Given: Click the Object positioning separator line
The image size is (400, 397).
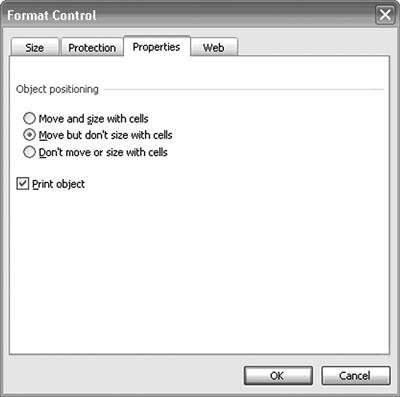Looking at the screenshot, I should (x=244, y=89).
